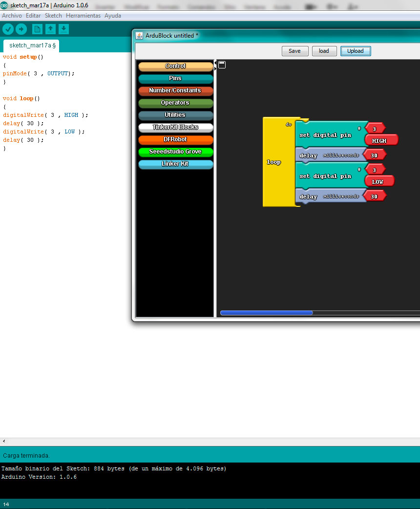Viewport: 420px width, 509px height.
Task: Click the 'Carga terminada.' status message
Action: tap(26, 455)
